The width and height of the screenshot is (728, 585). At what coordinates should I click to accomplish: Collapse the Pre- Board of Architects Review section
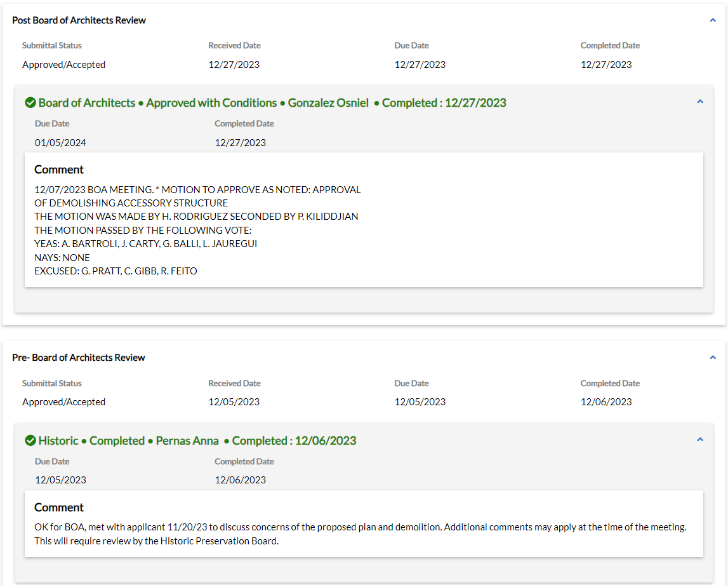coord(713,358)
